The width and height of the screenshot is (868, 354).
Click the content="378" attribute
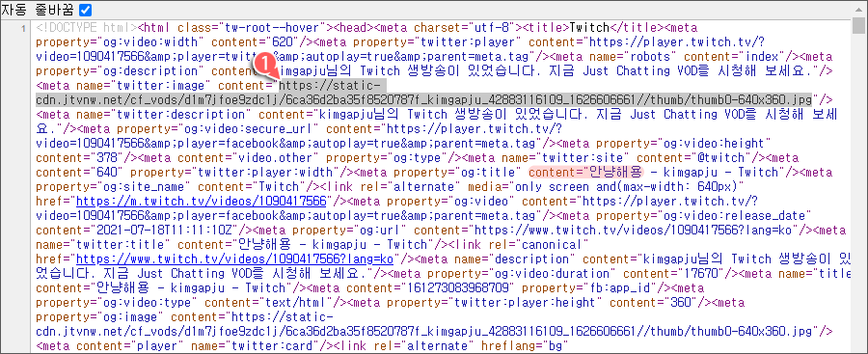(80, 157)
